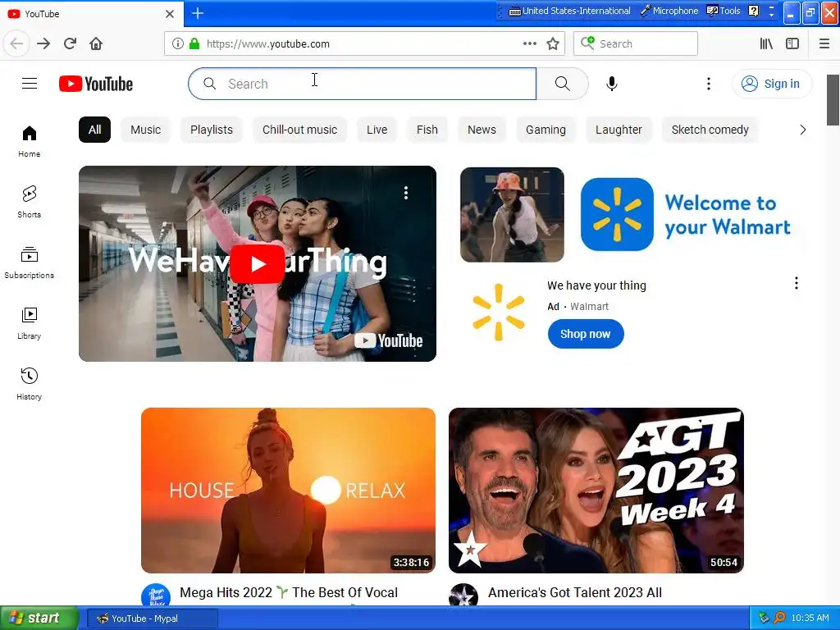
Task: Bookmark this page with the star icon
Action: tap(553, 44)
